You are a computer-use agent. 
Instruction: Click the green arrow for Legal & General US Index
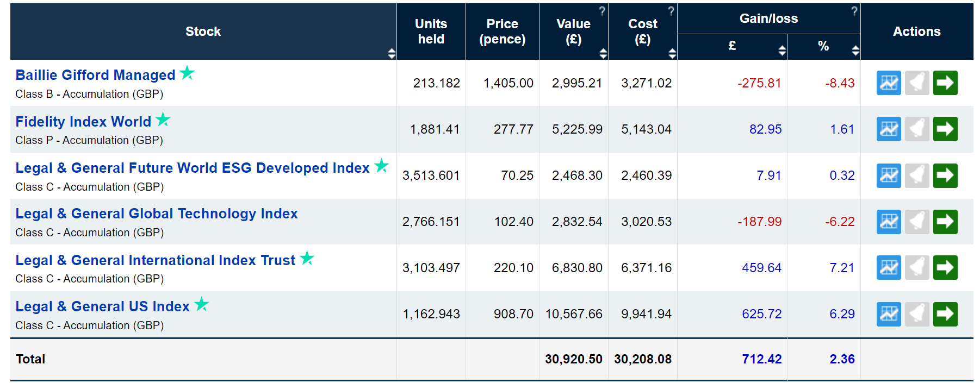945,314
